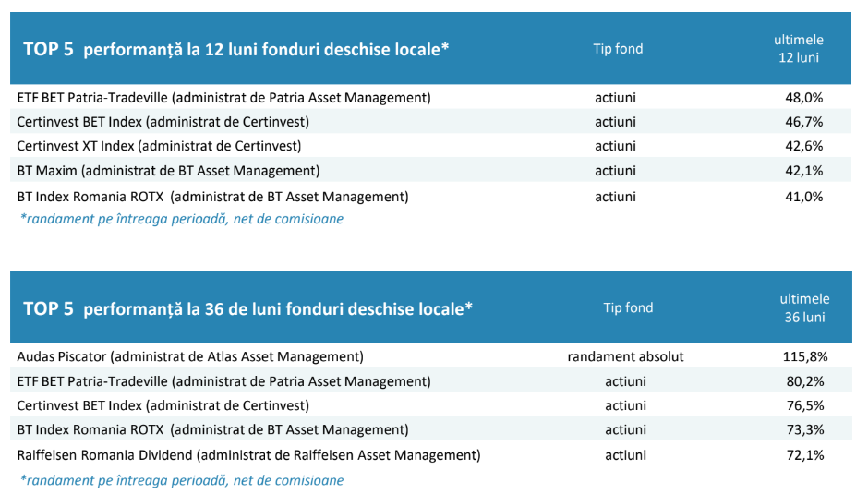Click the "randament absolut" fund type cell
Viewport: 868px width, 494px height.
626,356
